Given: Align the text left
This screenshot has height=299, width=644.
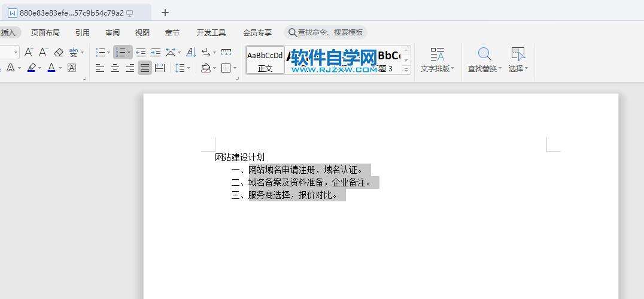Looking at the screenshot, I should 100,68.
